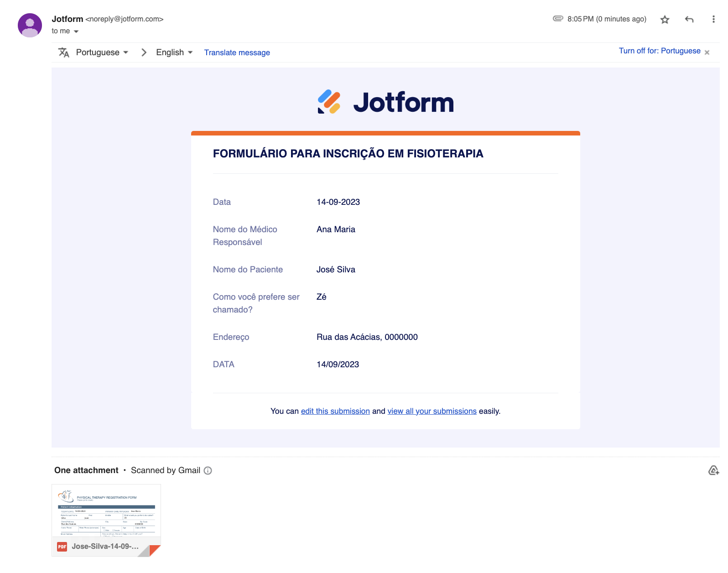
Task: Click the address 'Rua das Acácias, 0000000'
Action: click(x=367, y=337)
